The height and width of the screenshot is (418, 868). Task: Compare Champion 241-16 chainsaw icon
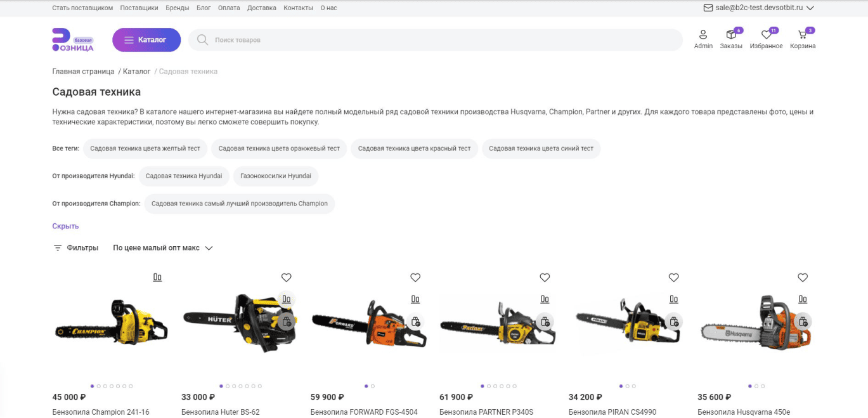click(x=157, y=277)
